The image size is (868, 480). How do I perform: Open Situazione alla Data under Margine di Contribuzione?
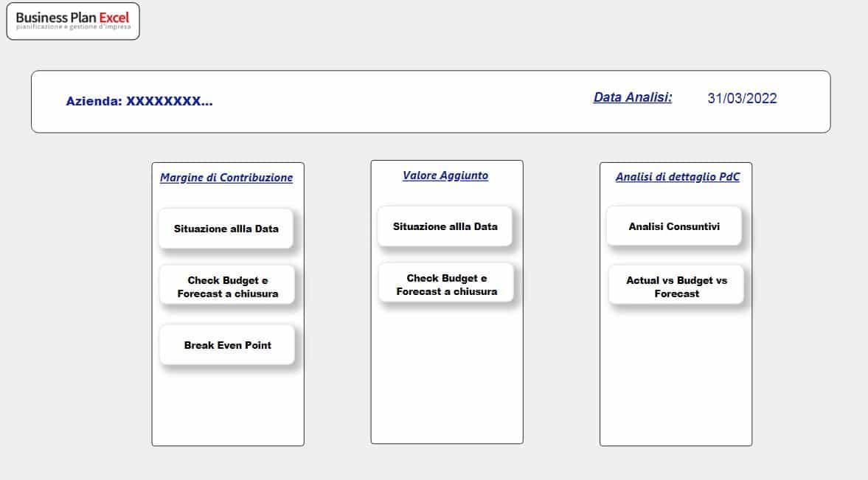coord(226,229)
